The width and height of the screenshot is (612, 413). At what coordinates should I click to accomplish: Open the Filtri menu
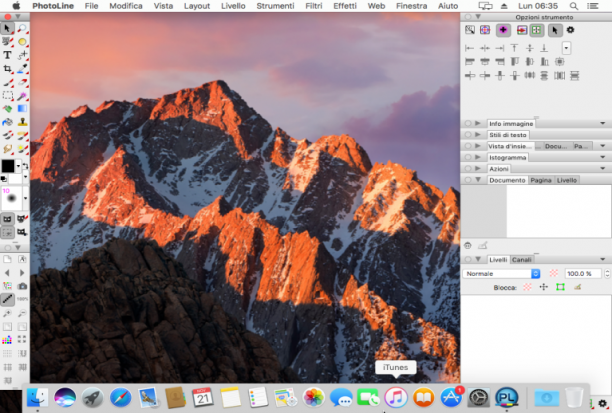(314, 6)
